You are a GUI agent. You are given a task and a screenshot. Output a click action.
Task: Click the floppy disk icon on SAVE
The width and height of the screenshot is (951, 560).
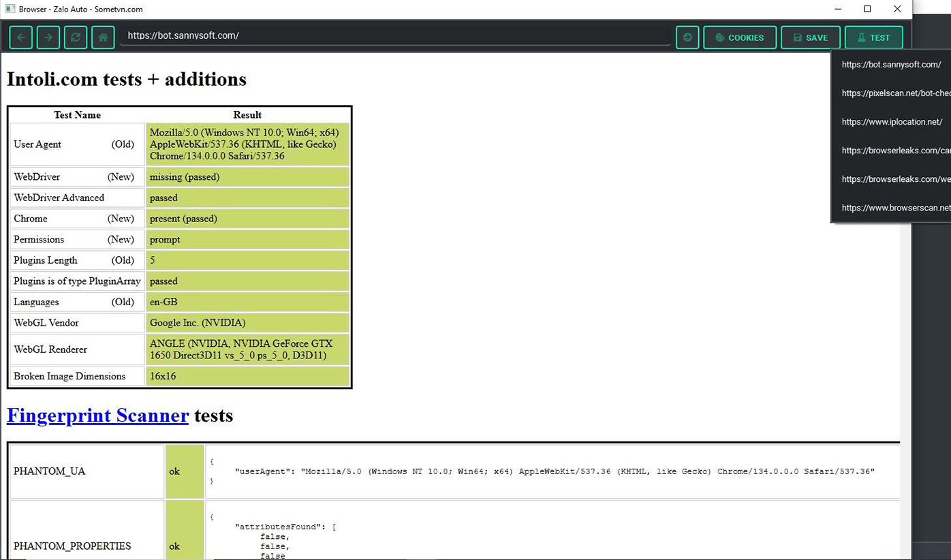798,37
